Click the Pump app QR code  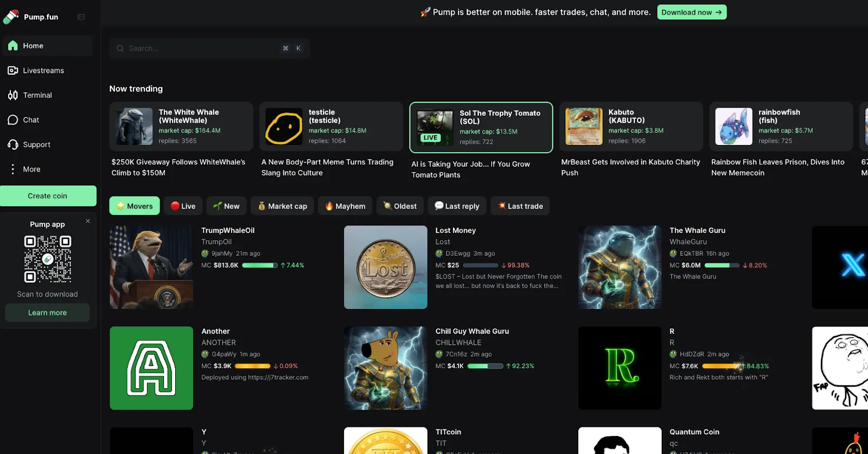click(x=48, y=258)
